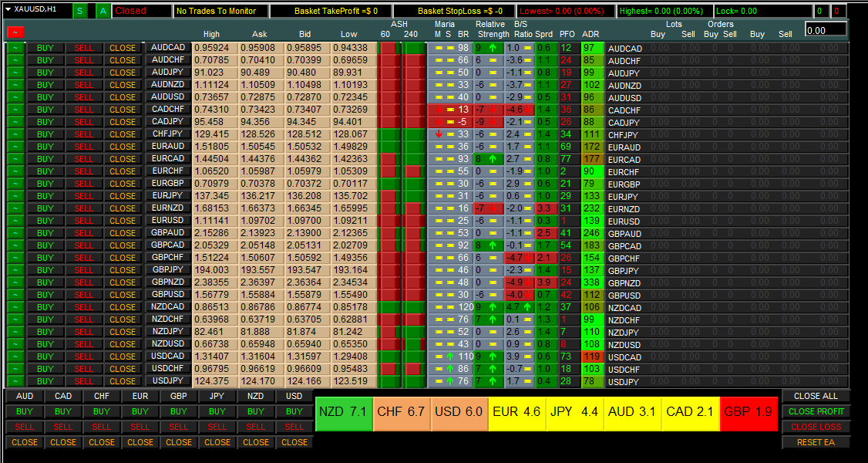Click BUY for EURUSD pair
868x463 pixels.
coord(45,221)
